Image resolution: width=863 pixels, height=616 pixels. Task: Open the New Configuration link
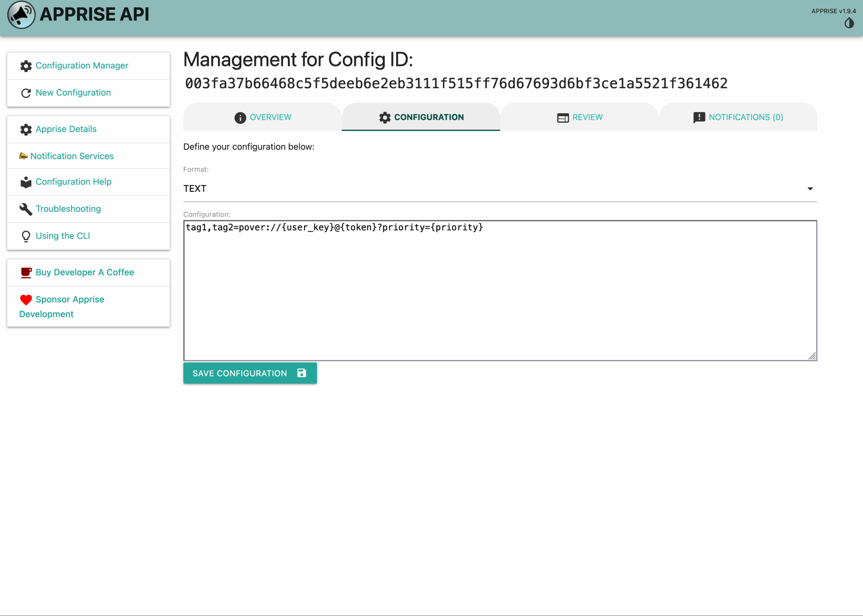click(73, 93)
